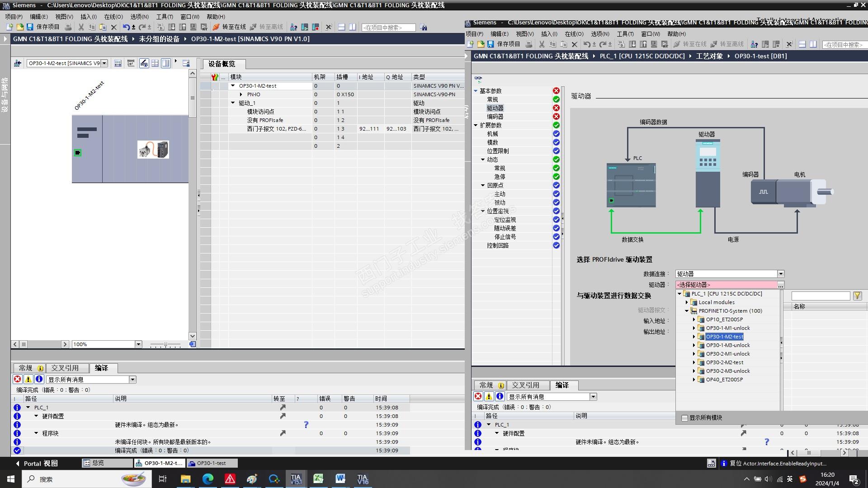Click the Undo arrow in left toolbar
This screenshot has width=868, height=488.
126,27
